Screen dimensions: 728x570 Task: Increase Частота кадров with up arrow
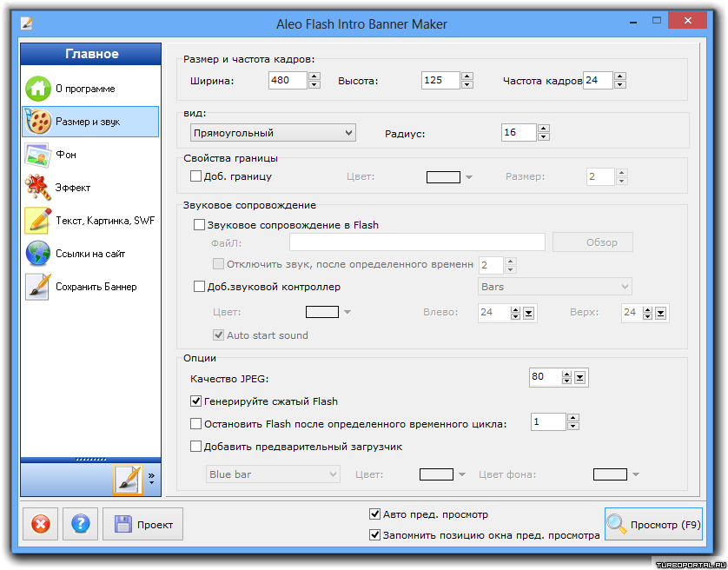click(x=620, y=76)
